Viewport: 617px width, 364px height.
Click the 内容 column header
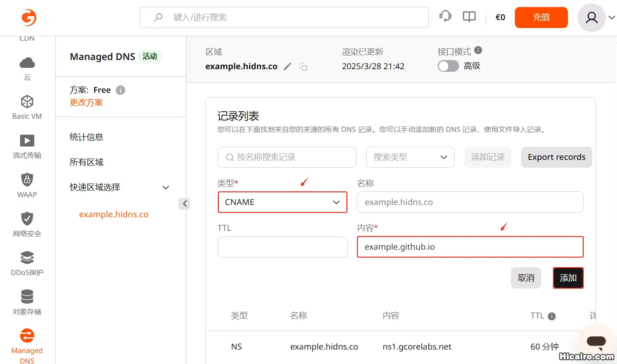coord(391,315)
